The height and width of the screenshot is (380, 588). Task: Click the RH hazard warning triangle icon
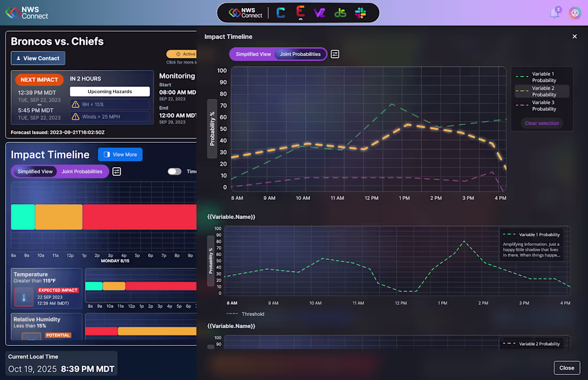[x=75, y=105]
